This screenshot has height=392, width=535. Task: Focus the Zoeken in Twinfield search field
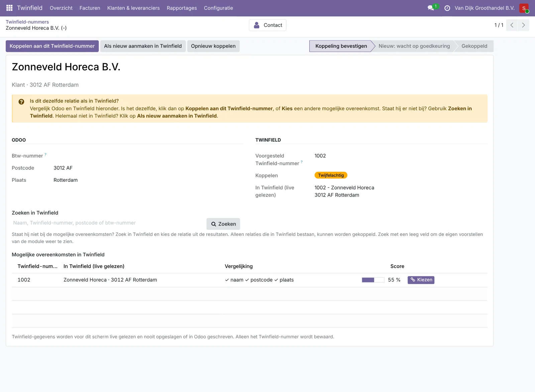[108, 223]
